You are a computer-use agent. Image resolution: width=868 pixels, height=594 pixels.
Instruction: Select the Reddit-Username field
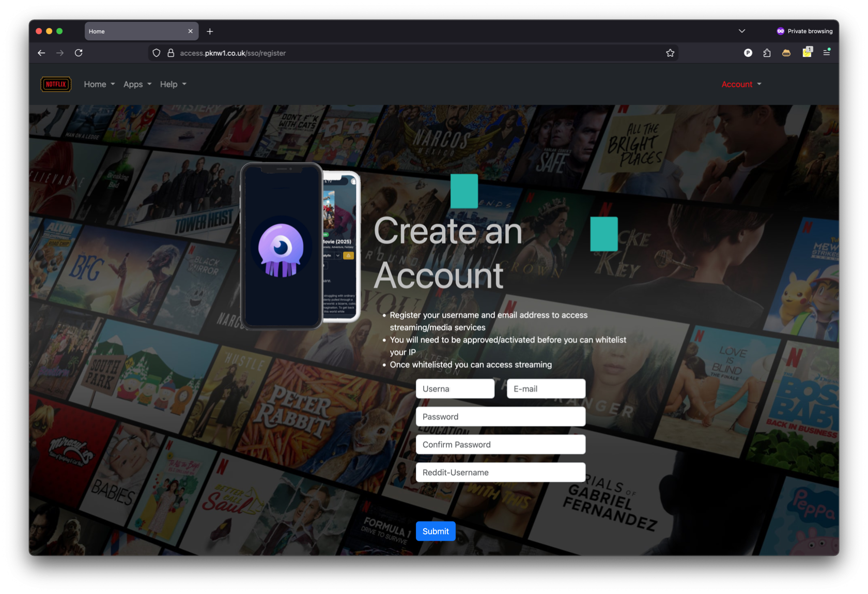(501, 473)
